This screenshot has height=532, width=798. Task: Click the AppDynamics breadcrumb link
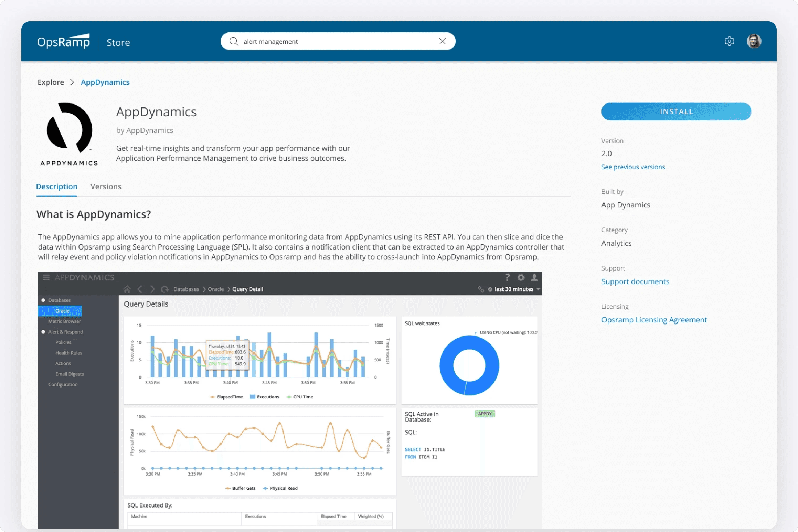point(105,82)
